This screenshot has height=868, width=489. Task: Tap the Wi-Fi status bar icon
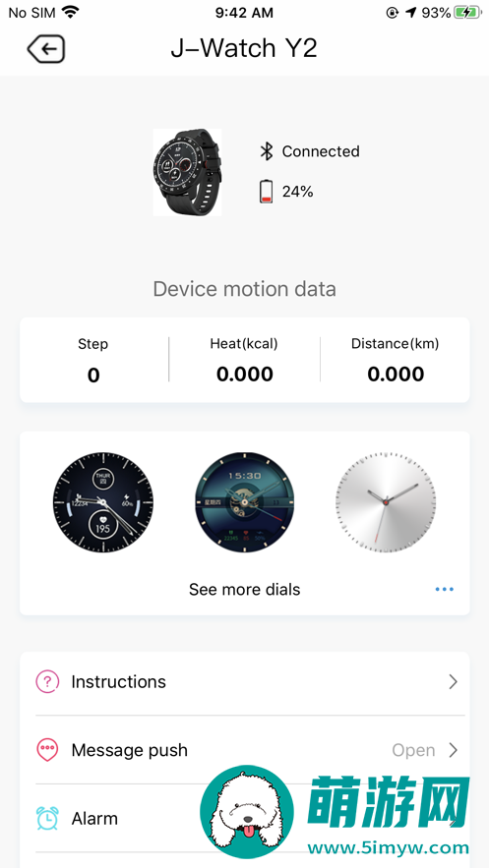(70, 12)
